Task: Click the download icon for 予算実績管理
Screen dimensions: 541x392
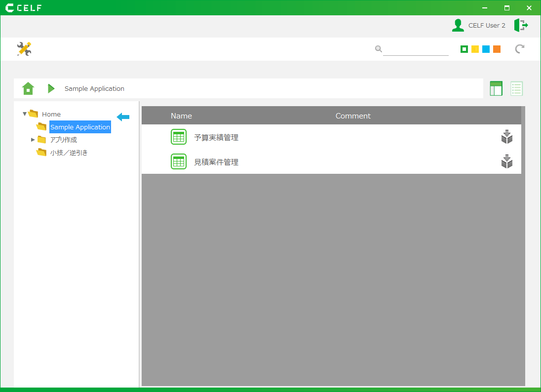Action: tap(506, 137)
